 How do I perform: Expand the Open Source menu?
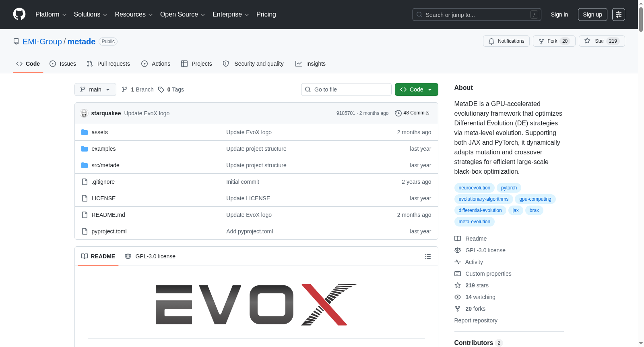pyautogui.click(x=183, y=15)
